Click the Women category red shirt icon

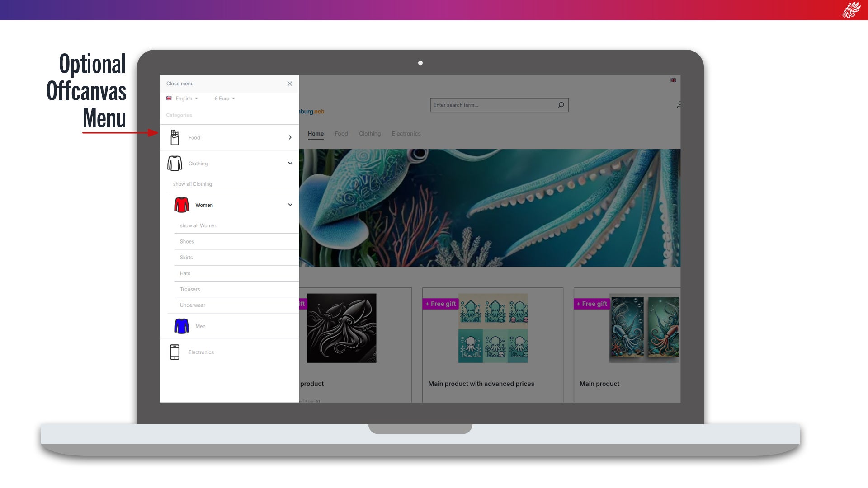tap(182, 204)
